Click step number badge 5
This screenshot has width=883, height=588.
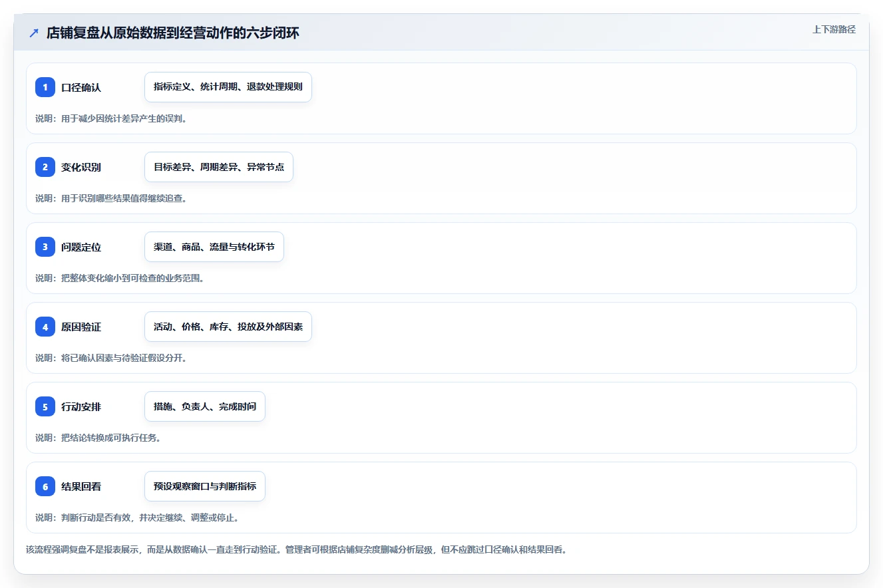pos(45,406)
